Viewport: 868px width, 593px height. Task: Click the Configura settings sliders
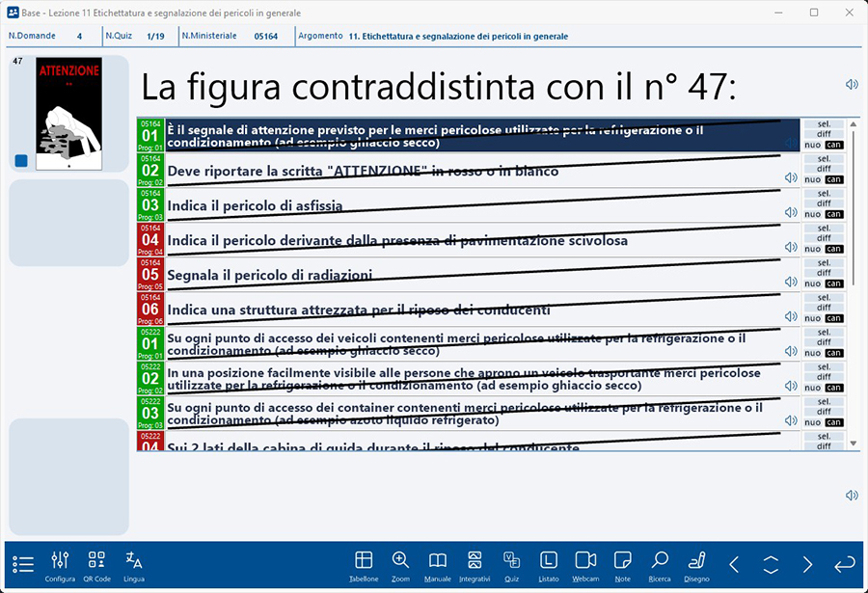point(60,565)
